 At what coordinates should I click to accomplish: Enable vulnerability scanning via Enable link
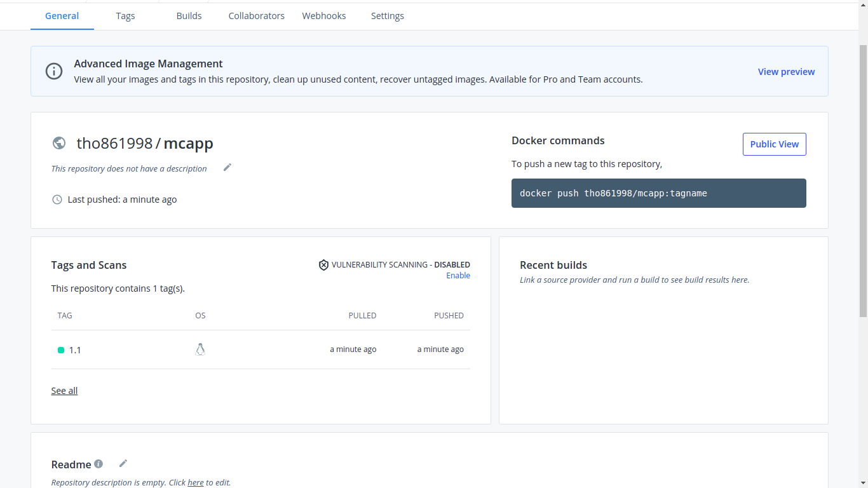(x=458, y=276)
